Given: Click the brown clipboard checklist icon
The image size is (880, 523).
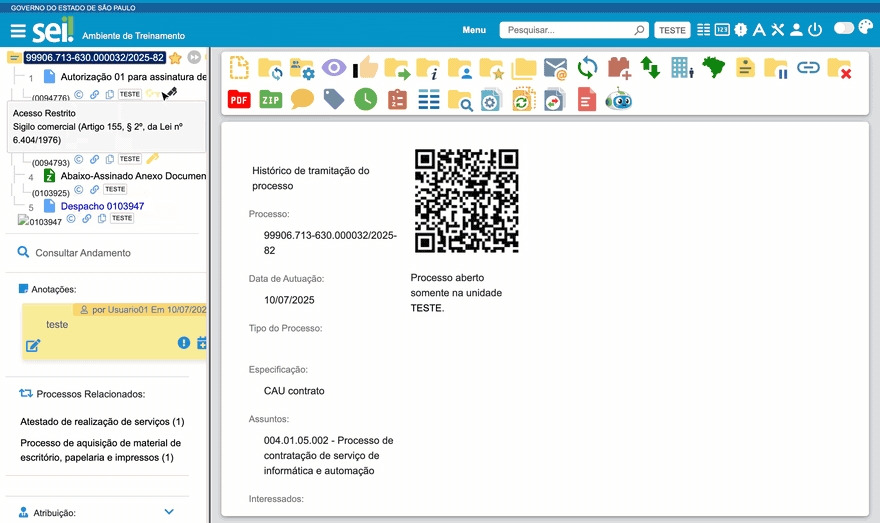Looking at the screenshot, I should pos(397,99).
